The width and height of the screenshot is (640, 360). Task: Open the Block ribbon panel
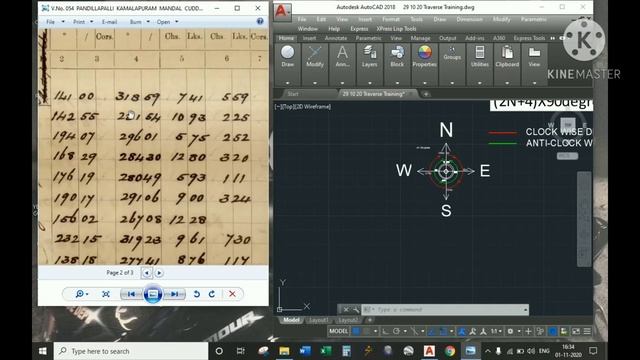point(397,57)
